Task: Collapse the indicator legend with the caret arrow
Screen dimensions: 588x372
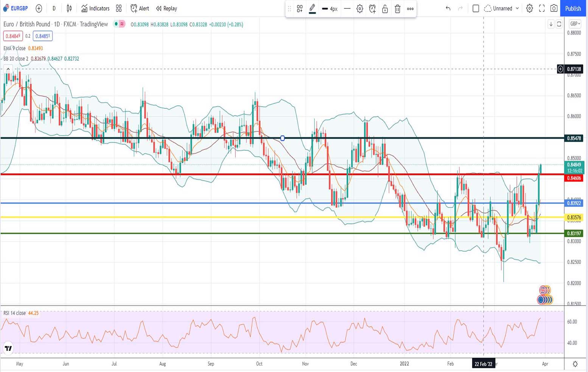Action: pos(8,69)
